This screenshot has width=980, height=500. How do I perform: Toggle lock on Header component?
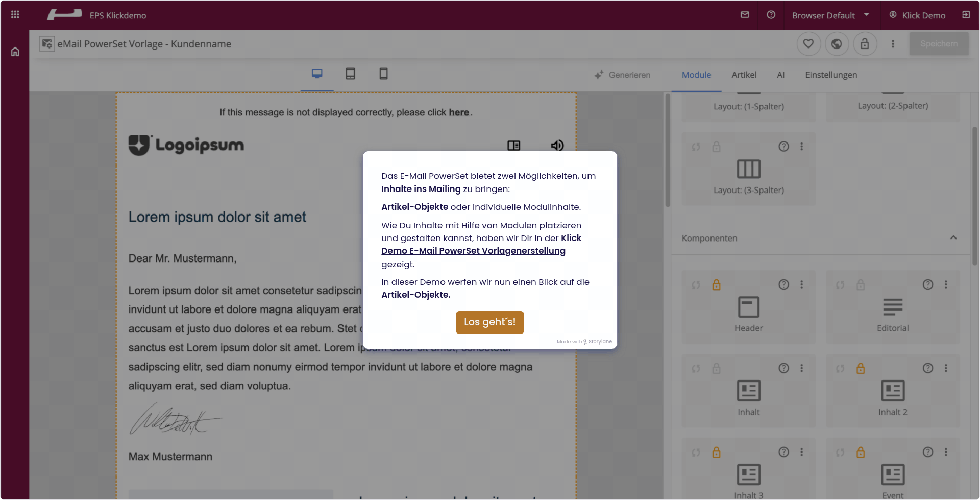(x=717, y=285)
